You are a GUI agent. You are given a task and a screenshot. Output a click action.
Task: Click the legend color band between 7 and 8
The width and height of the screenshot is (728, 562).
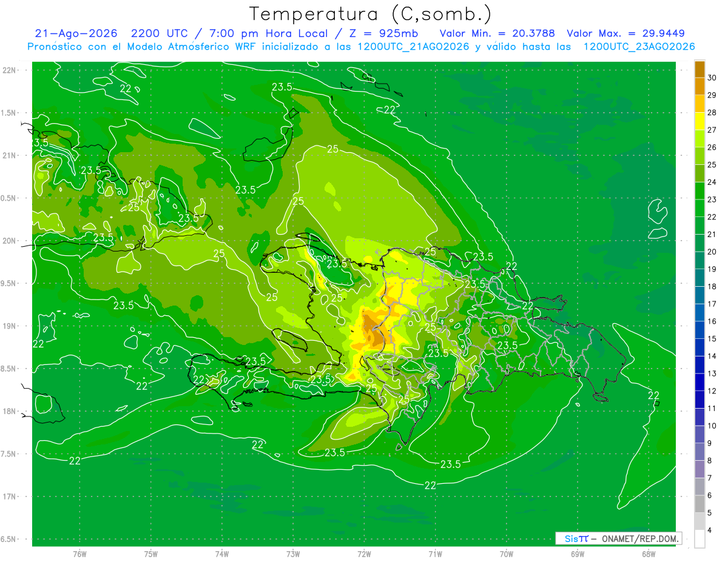(699, 469)
